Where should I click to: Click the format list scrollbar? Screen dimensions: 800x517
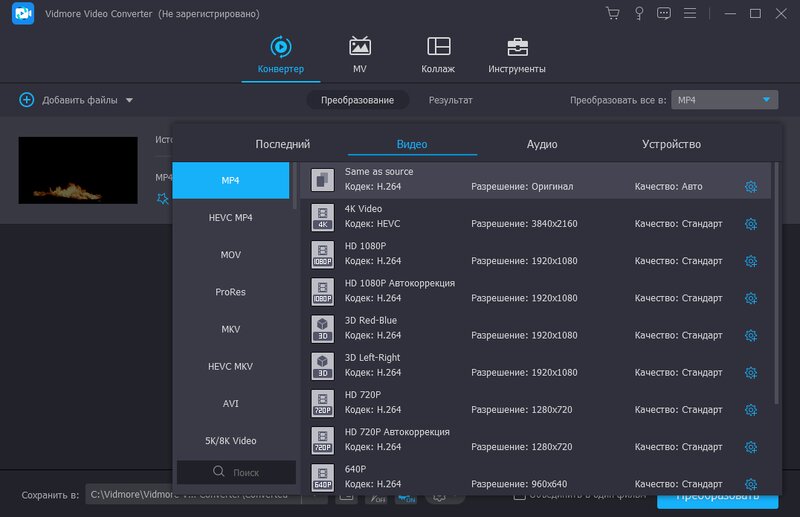[294, 186]
